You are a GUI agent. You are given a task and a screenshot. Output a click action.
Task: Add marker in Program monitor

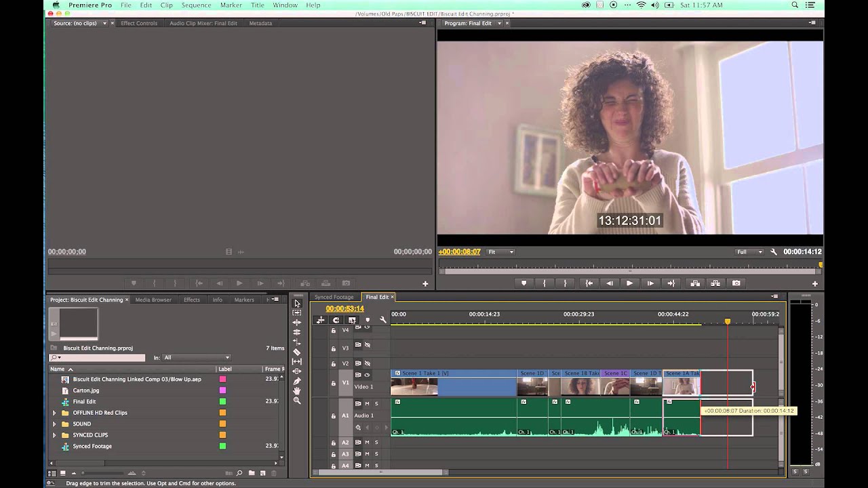(524, 283)
